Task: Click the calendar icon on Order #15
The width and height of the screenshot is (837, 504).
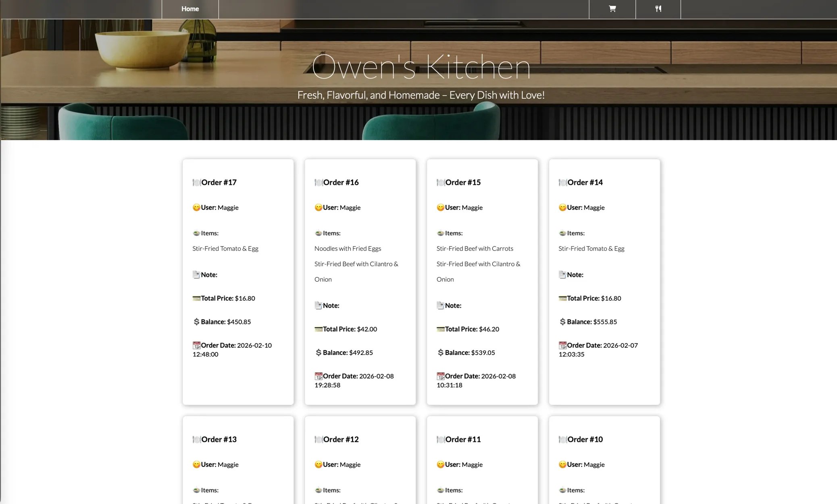Action: click(440, 376)
